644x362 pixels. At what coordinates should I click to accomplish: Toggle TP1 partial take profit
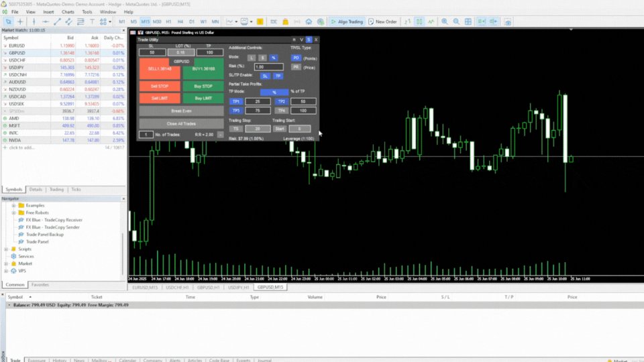[x=235, y=101]
